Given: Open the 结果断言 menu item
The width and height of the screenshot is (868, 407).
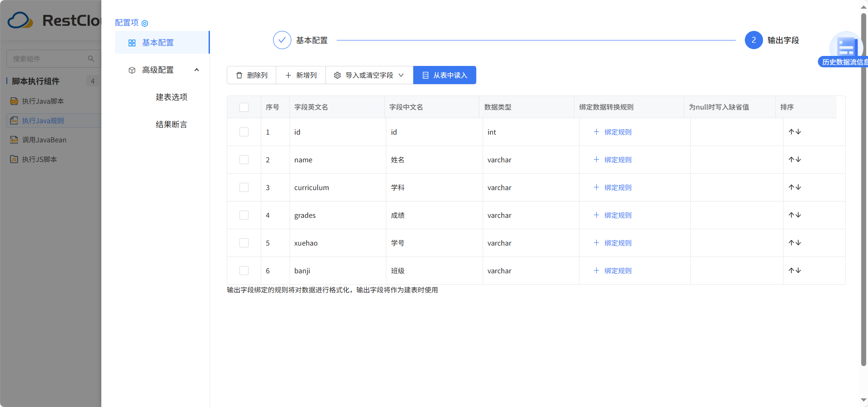Looking at the screenshot, I should pos(171,125).
